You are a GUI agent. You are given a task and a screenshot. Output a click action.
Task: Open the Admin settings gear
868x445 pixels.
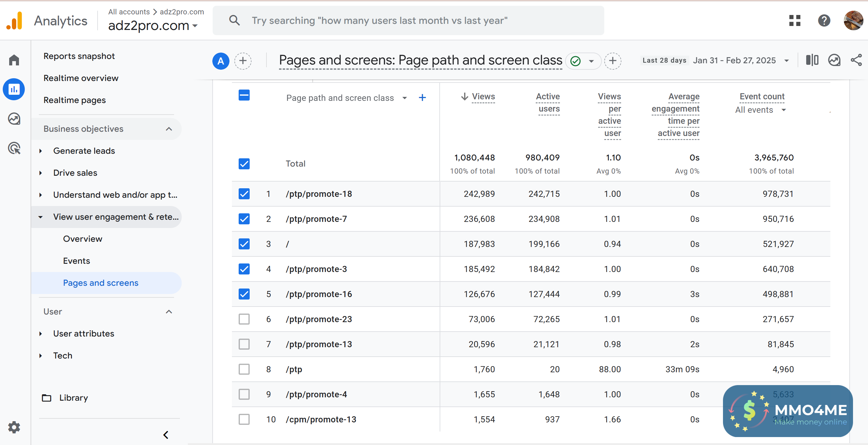14,427
